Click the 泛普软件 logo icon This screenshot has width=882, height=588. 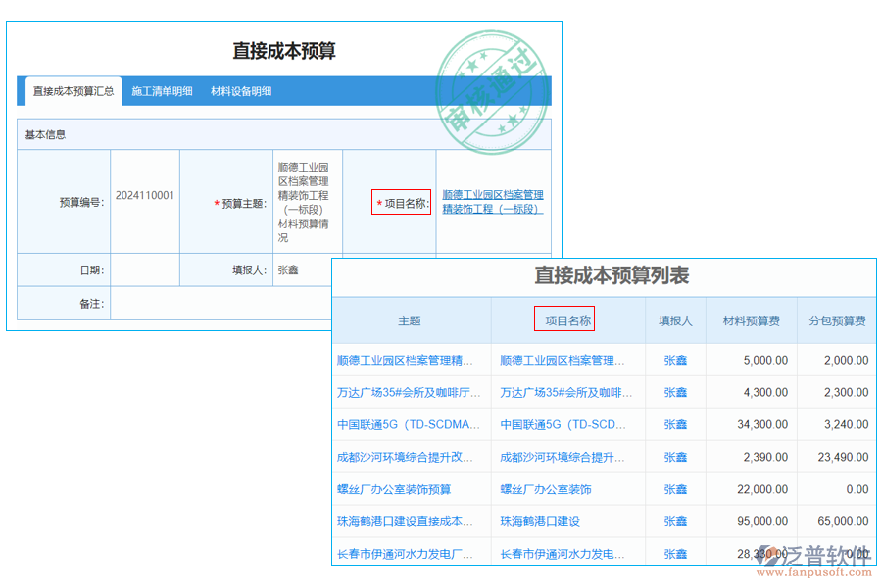click(770, 555)
